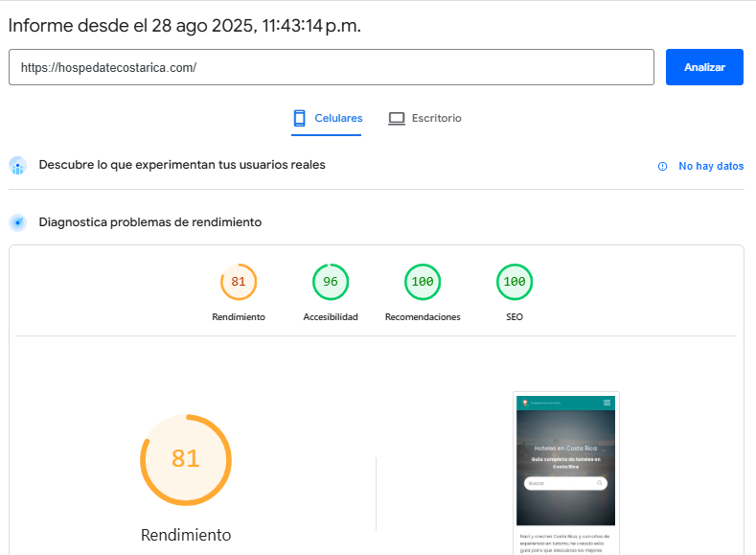
Task: Click the performance diagnosis icon beside Diagnostica
Action: point(17,222)
